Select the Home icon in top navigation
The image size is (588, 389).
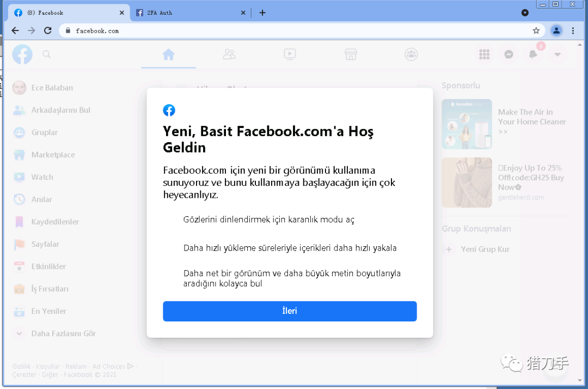(x=168, y=54)
